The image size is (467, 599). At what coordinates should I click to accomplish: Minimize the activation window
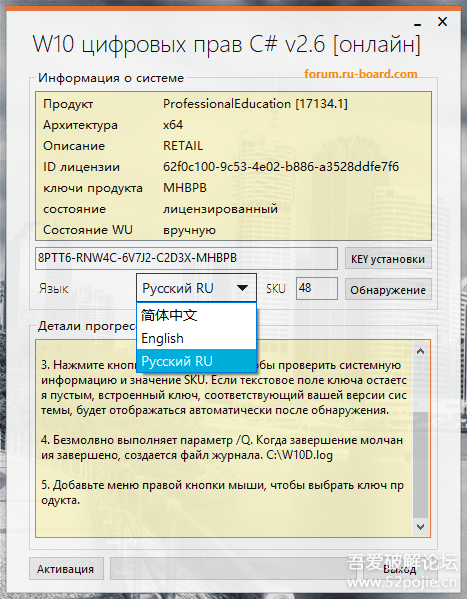pyautogui.click(x=418, y=24)
